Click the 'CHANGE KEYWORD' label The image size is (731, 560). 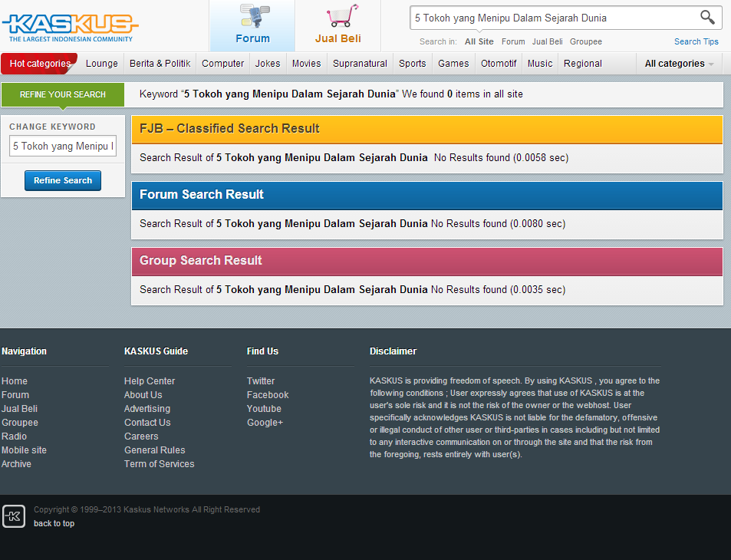point(52,127)
